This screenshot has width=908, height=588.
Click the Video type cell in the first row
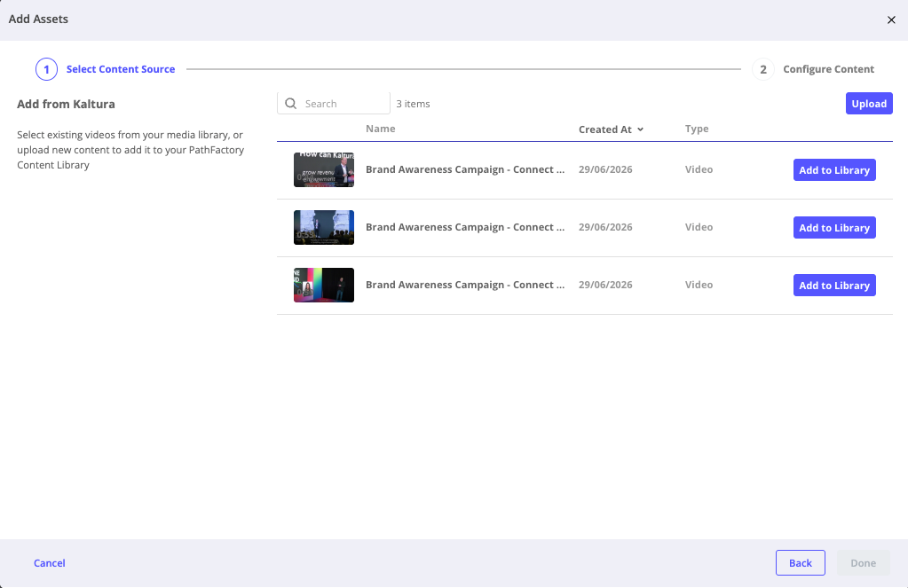[x=699, y=169]
